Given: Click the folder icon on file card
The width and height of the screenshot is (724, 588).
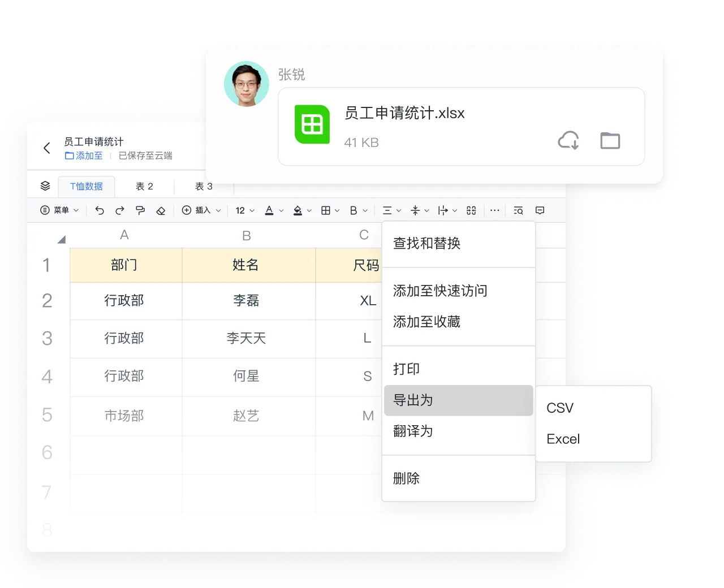Looking at the screenshot, I should (610, 140).
